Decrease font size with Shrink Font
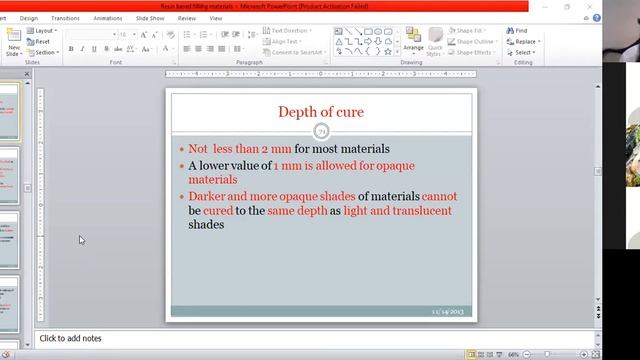The height and width of the screenshot is (360, 640). click(155, 35)
